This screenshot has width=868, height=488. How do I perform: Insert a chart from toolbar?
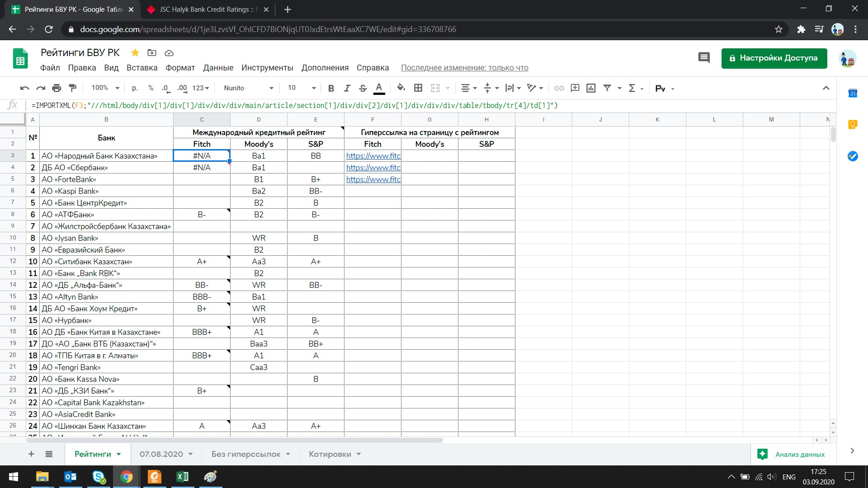coord(591,88)
